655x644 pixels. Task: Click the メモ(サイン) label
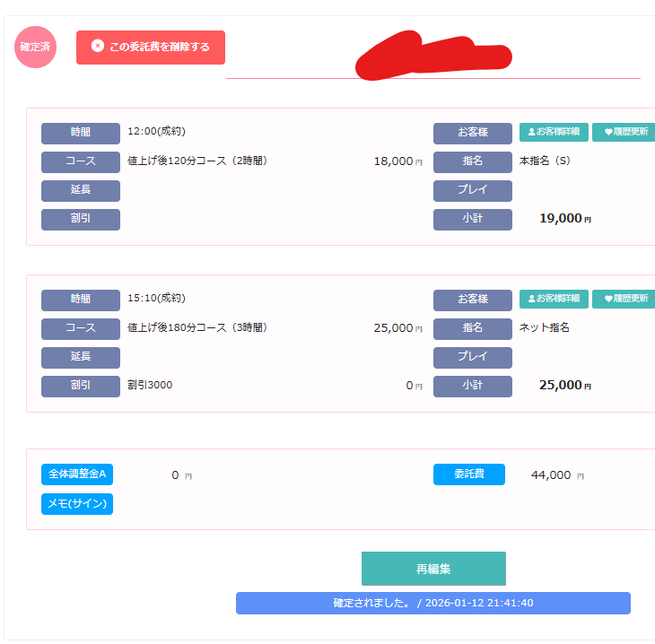[77, 504]
